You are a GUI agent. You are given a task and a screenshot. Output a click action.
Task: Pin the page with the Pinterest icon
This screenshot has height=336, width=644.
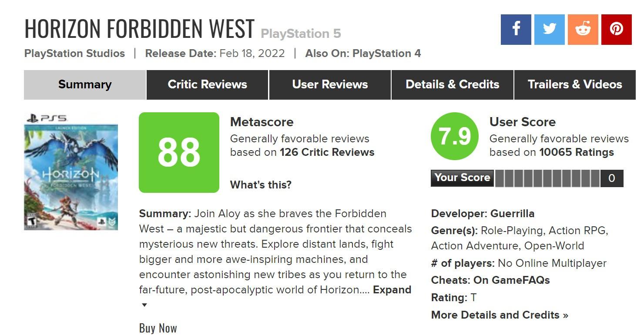pyautogui.click(x=616, y=29)
